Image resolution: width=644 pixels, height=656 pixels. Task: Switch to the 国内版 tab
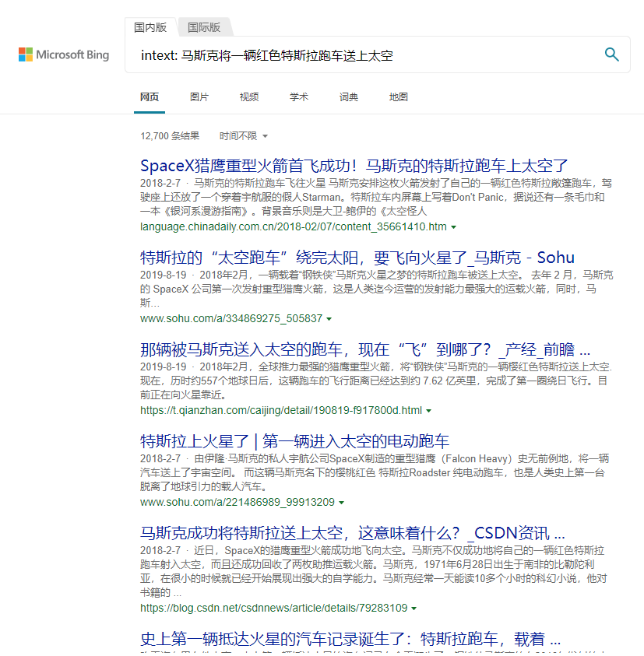click(150, 27)
